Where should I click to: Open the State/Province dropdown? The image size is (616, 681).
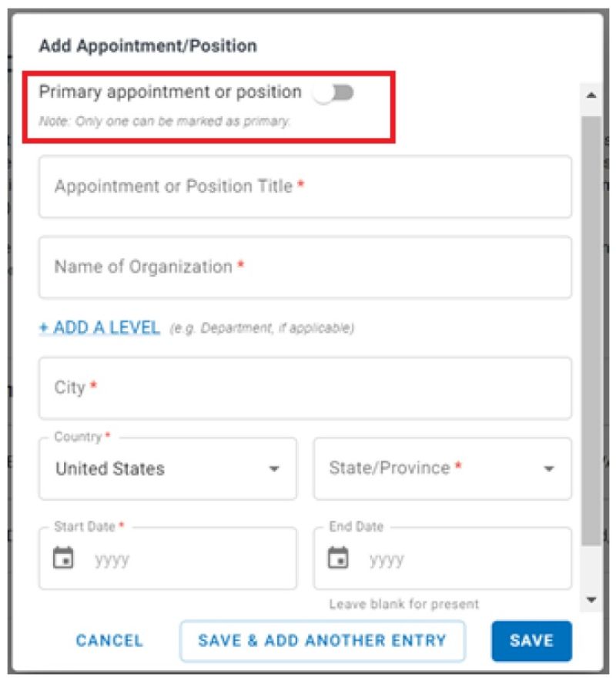(x=442, y=469)
